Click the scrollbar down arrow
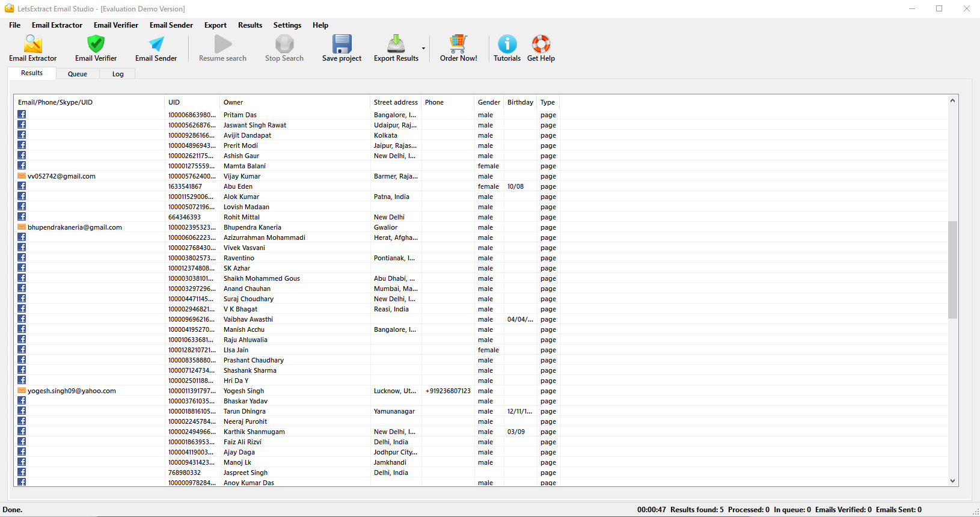Screen dimensions: 980x517 [x=952, y=481]
